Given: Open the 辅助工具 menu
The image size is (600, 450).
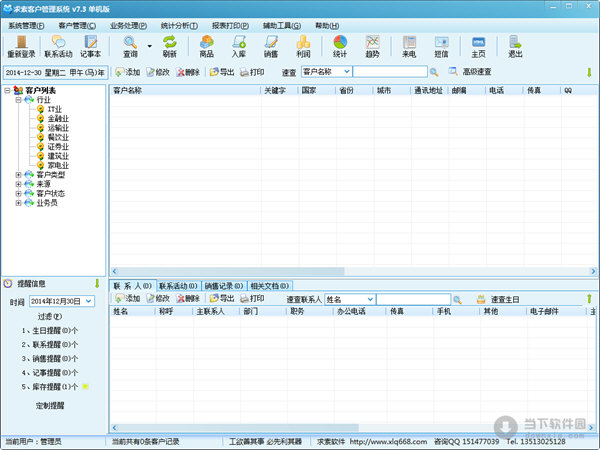Looking at the screenshot, I should pyautogui.click(x=282, y=26).
